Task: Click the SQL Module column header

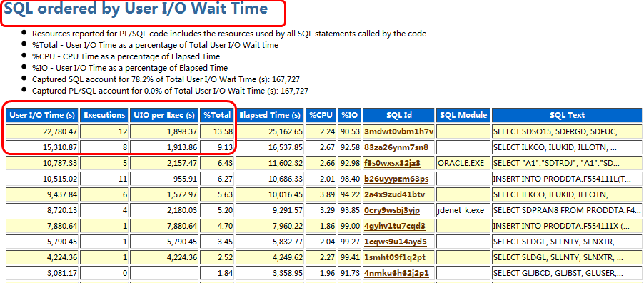Action: tap(463, 116)
